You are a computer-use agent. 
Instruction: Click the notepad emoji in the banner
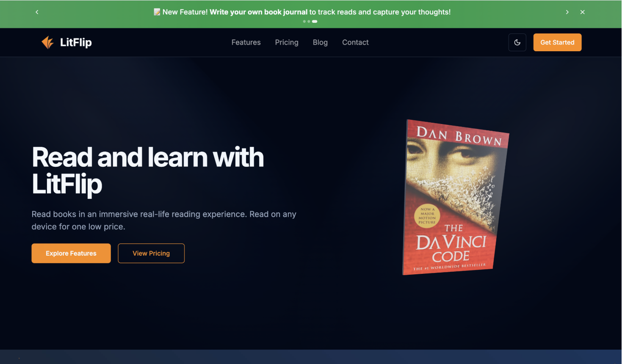coord(157,12)
